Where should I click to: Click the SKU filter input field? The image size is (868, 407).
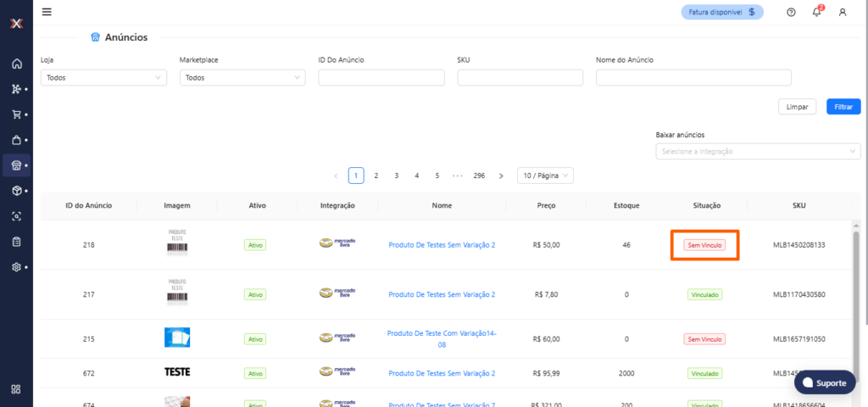point(520,78)
